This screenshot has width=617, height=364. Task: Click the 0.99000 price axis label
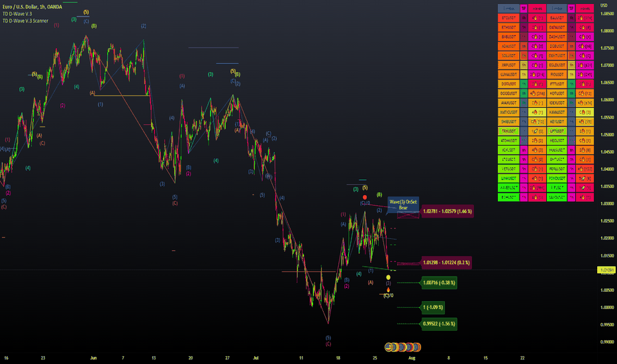(607, 342)
